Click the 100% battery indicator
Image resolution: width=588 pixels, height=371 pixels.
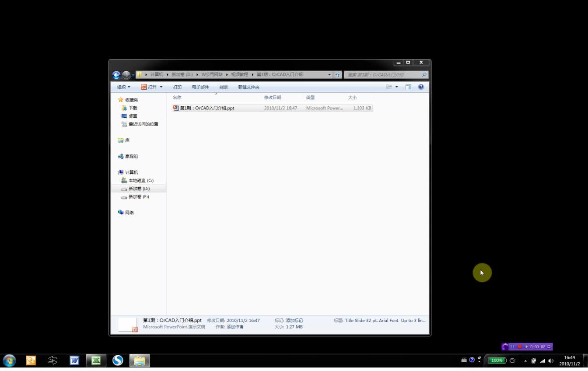click(497, 360)
